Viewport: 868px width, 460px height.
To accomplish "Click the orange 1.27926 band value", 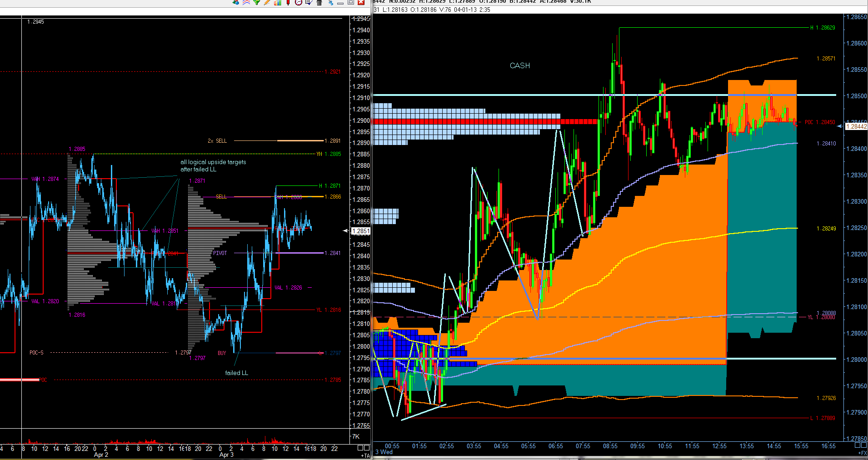I will tap(826, 398).
